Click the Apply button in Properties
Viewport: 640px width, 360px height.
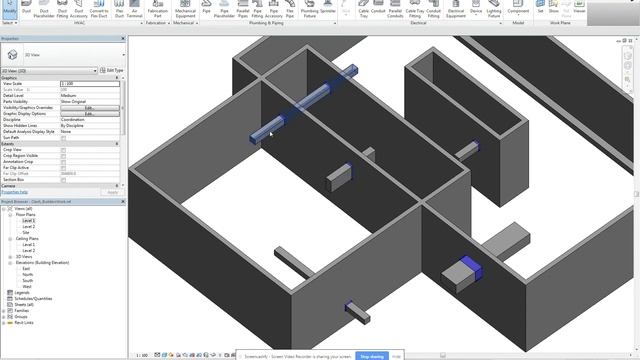coord(112,192)
